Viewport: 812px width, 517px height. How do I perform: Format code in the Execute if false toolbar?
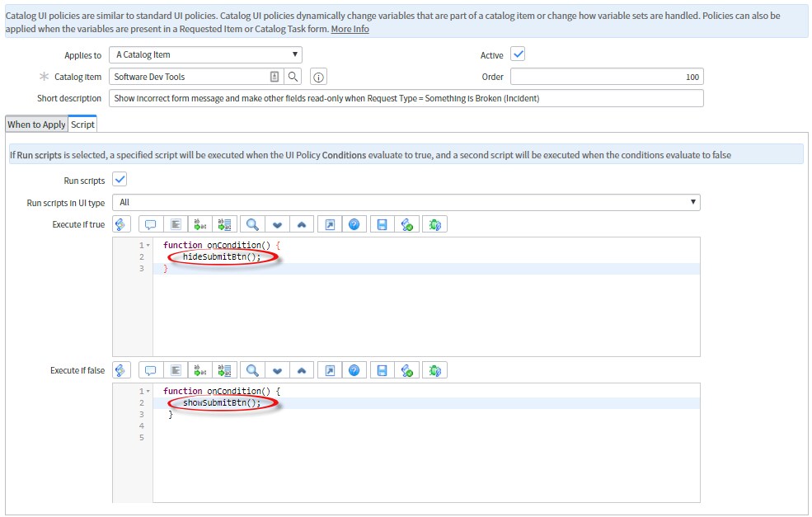176,370
